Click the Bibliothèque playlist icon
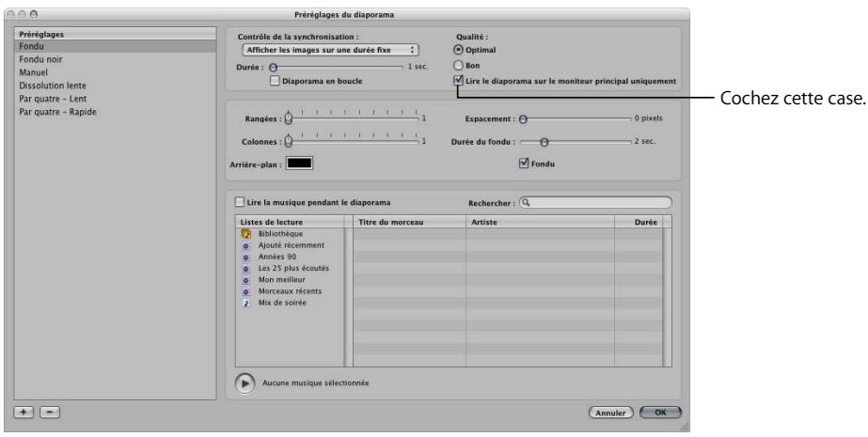 click(x=246, y=234)
